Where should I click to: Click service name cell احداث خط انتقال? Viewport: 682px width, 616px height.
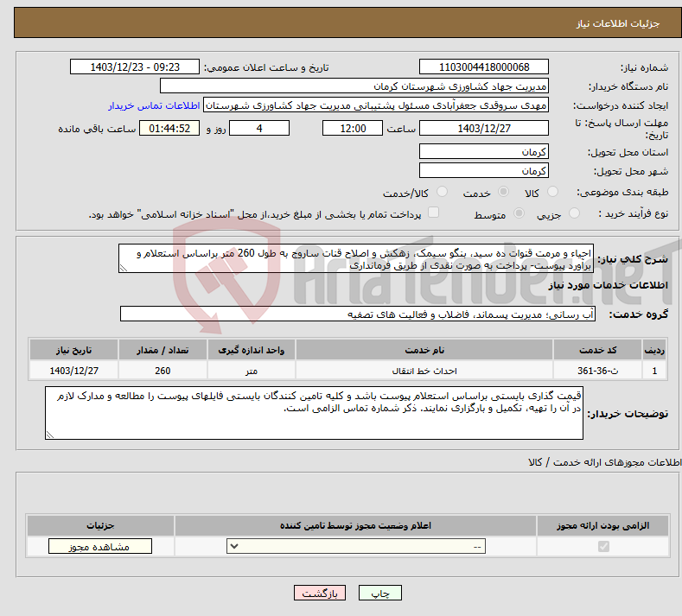[x=424, y=371]
